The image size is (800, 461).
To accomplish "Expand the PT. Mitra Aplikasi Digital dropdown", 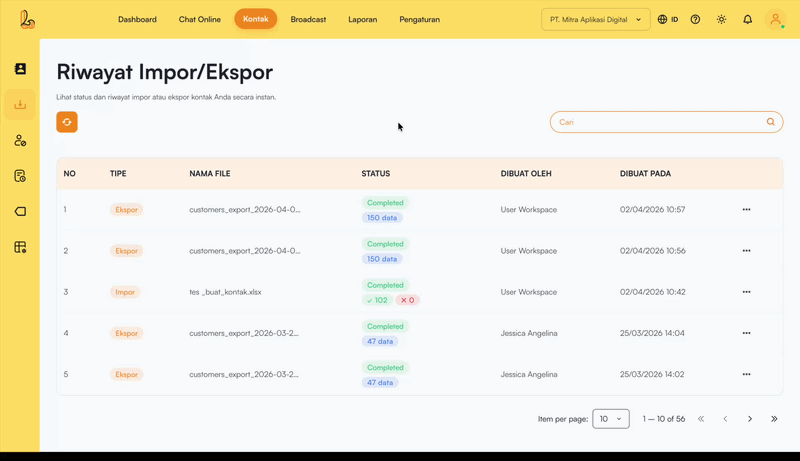I will [595, 19].
